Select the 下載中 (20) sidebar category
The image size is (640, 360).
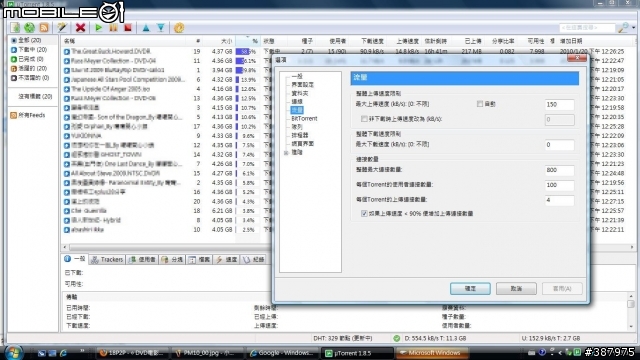coord(32,50)
